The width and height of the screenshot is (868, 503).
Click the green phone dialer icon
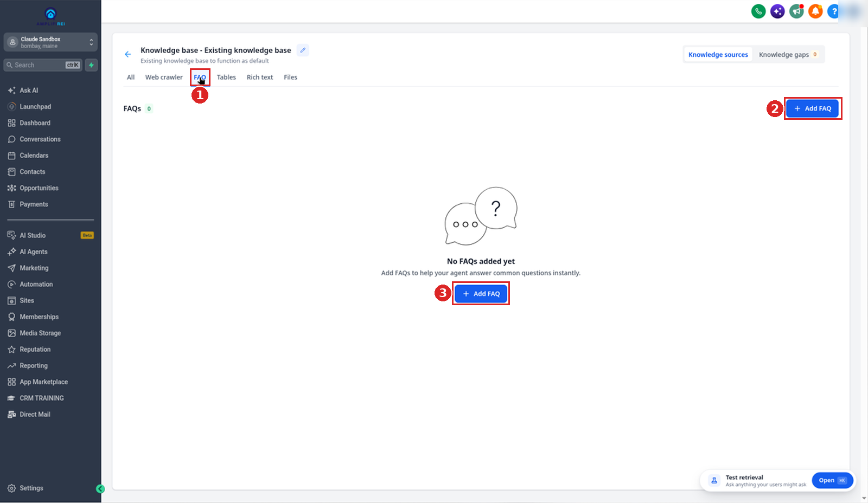click(758, 11)
